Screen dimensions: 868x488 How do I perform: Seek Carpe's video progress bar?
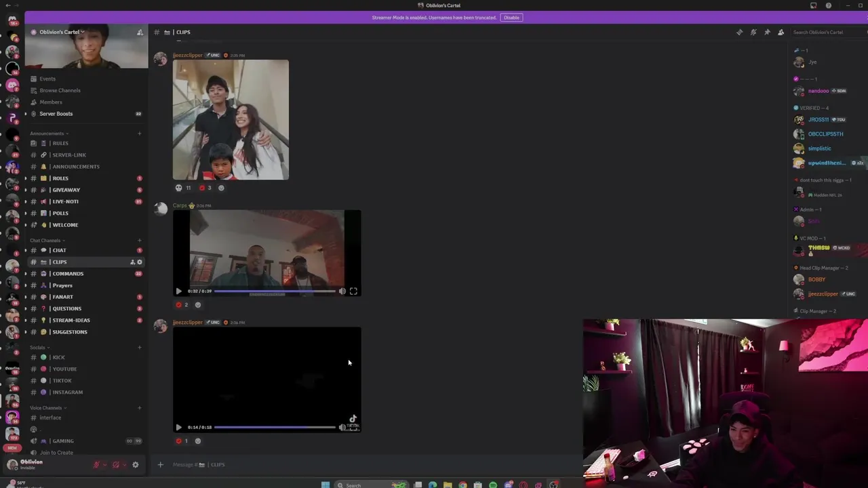pyautogui.click(x=275, y=291)
